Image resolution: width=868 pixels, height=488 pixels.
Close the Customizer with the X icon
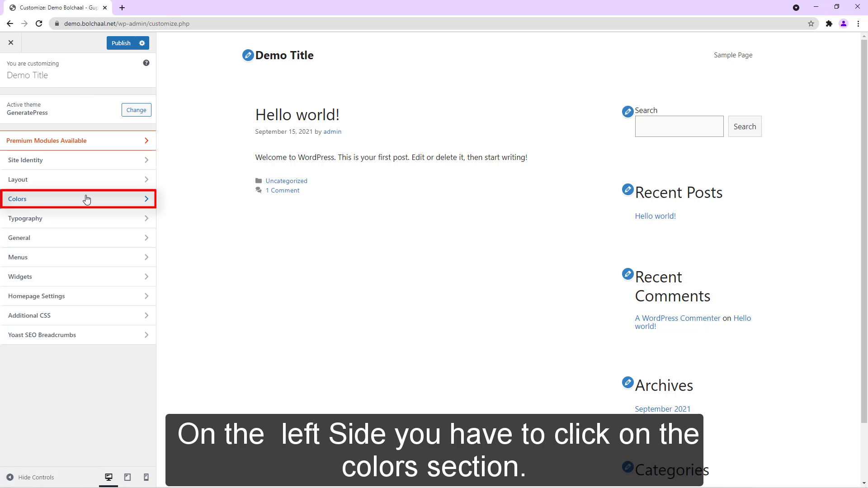[11, 42]
